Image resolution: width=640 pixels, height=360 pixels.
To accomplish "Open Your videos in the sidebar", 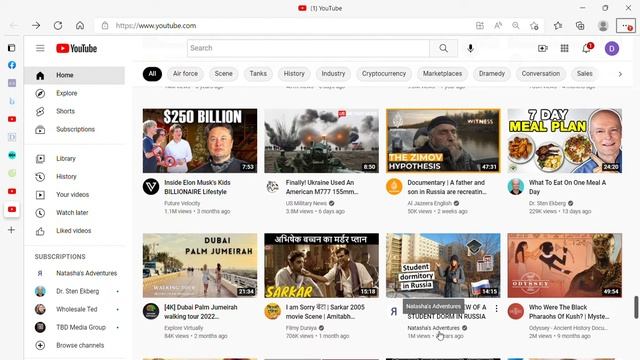I will point(74,194).
